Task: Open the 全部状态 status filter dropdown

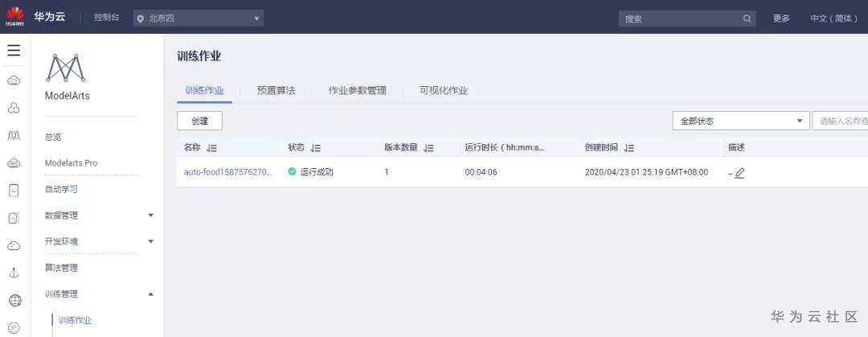Action: [x=741, y=121]
